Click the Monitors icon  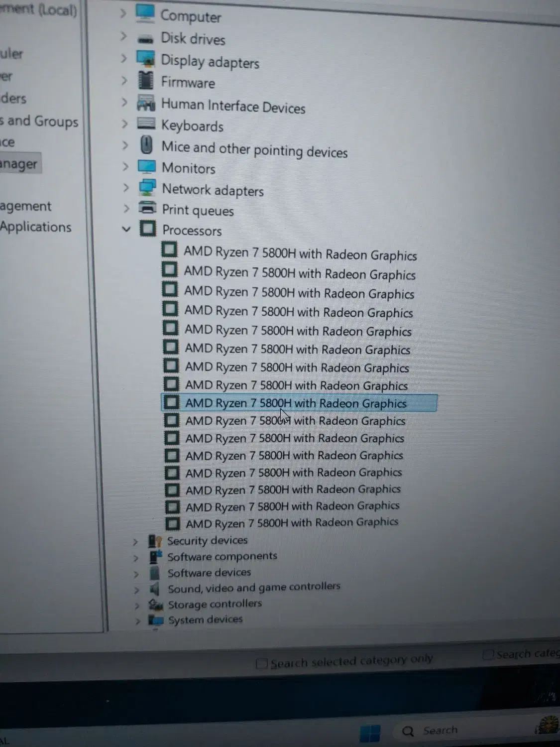147,166
